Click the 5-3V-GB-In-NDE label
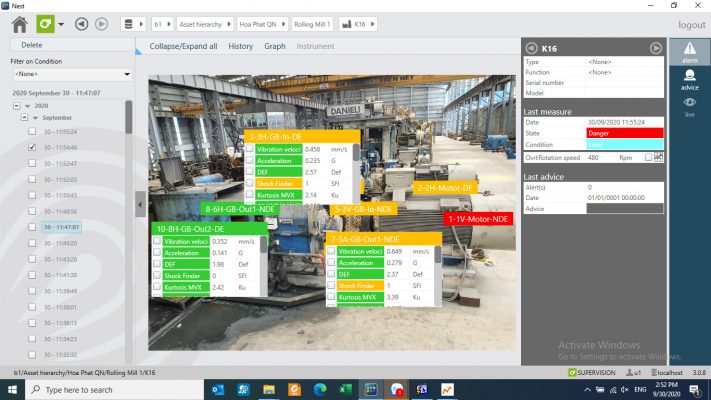Viewport: 711px width, 400px height. coord(363,209)
